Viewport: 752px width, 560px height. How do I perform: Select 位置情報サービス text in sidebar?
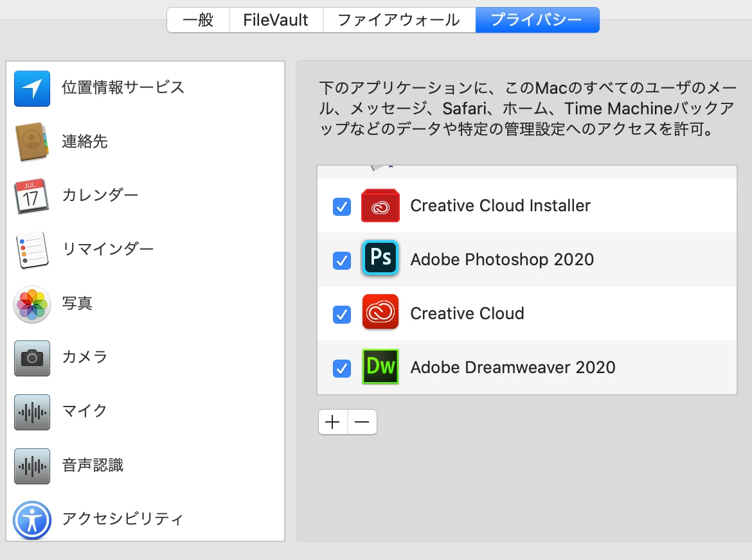[123, 88]
